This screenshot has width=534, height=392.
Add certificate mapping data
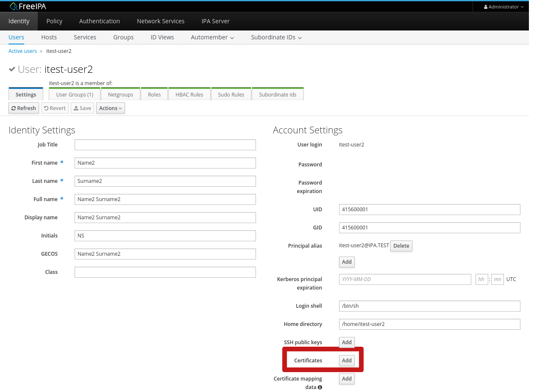[x=347, y=379]
